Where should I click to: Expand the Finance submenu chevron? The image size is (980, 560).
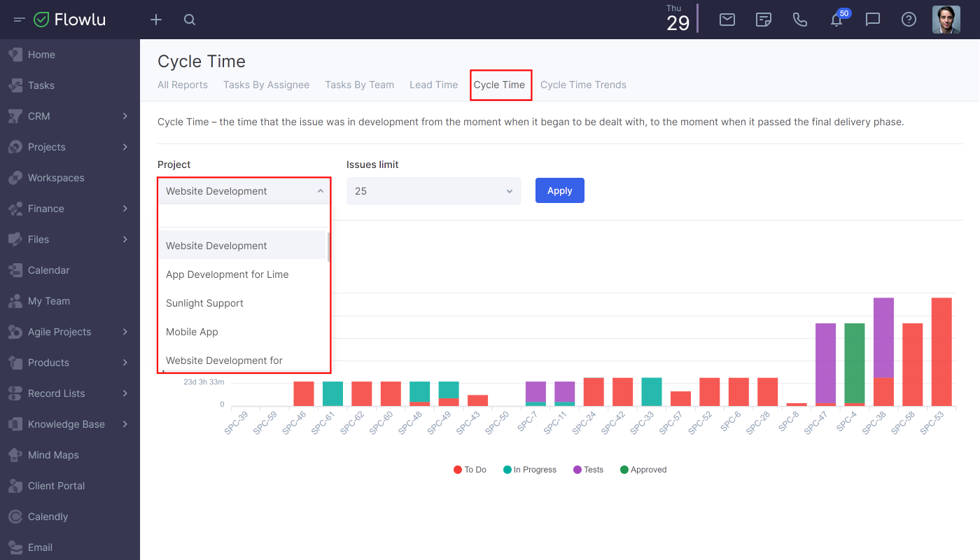[x=125, y=209]
